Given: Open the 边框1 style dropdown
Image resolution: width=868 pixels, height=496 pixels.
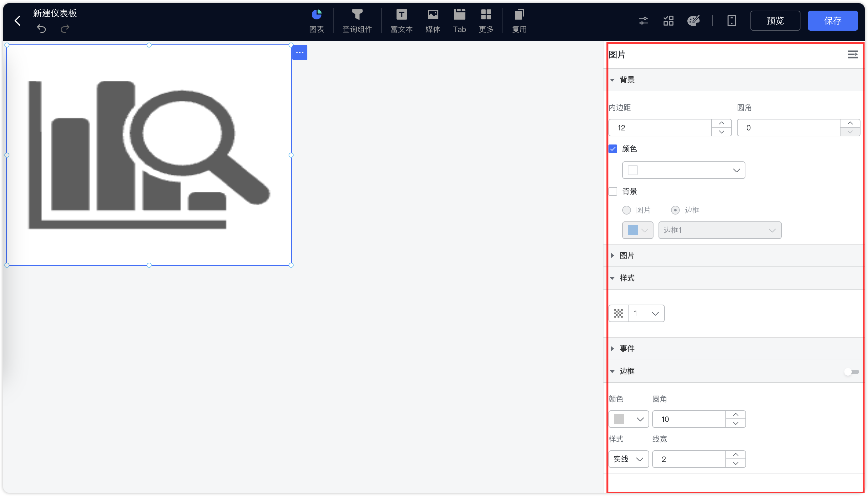Looking at the screenshot, I should (x=719, y=230).
